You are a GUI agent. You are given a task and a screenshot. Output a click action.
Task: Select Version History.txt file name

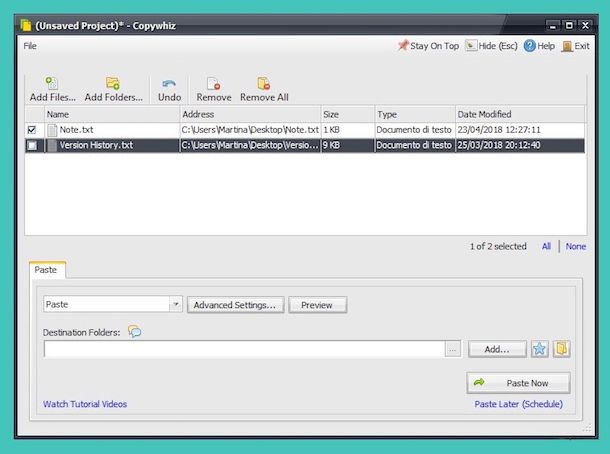point(96,145)
